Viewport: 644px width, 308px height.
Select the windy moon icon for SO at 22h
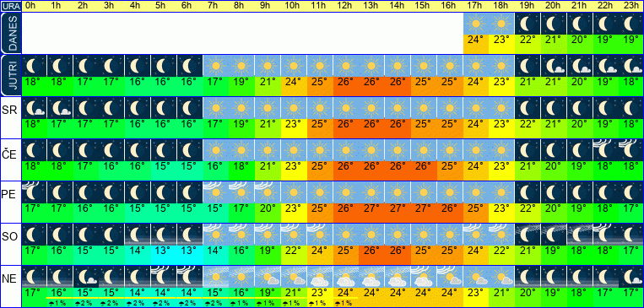coord(606,235)
